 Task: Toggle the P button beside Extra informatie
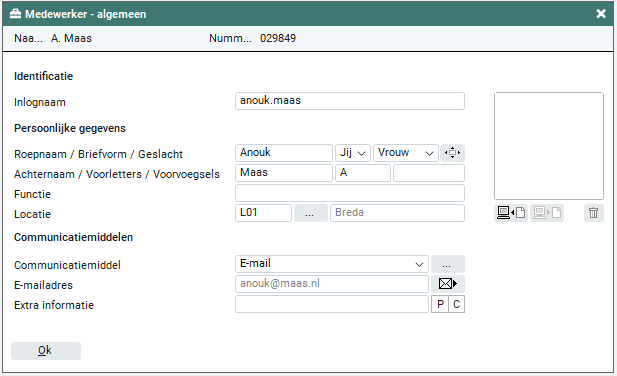(x=440, y=304)
